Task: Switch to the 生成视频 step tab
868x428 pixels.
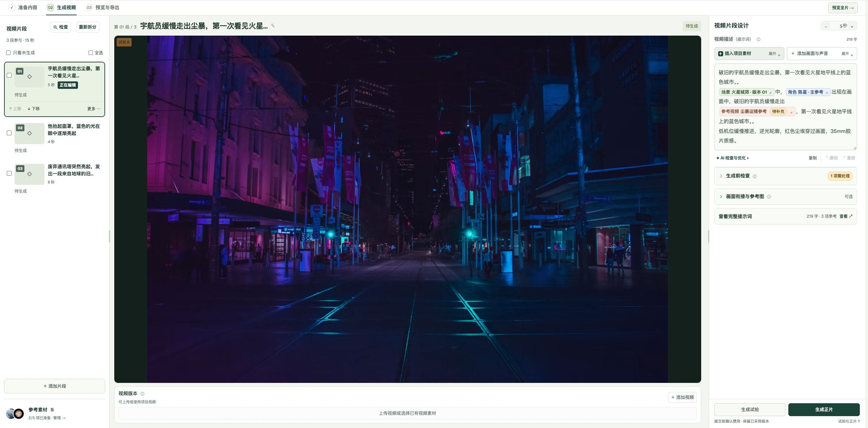Action: click(61, 7)
